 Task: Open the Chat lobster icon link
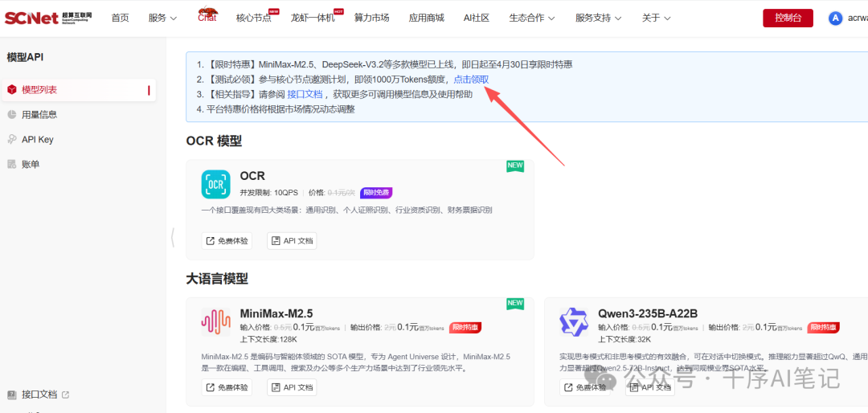tap(207, 14)
